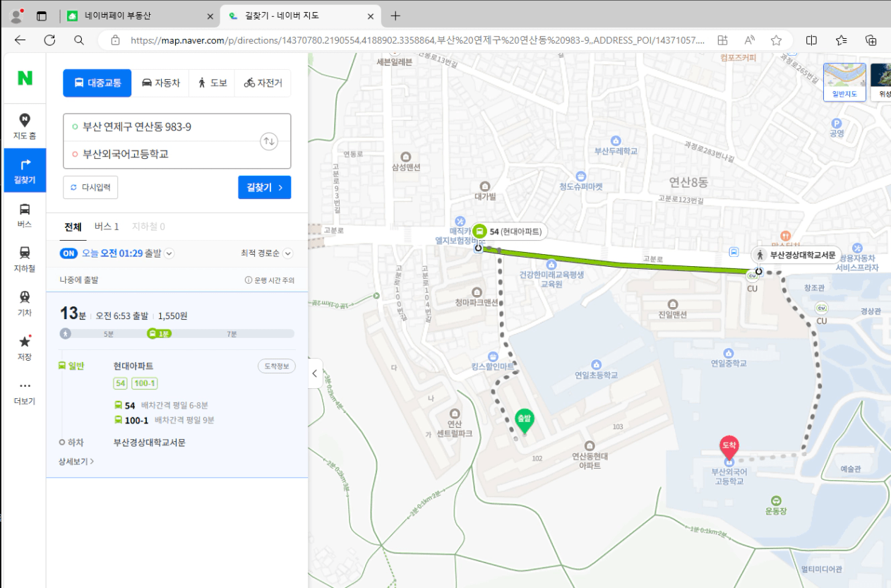891x588 pixels.
Task: Go back with browser arrow
Action: (x=20, y=40)
